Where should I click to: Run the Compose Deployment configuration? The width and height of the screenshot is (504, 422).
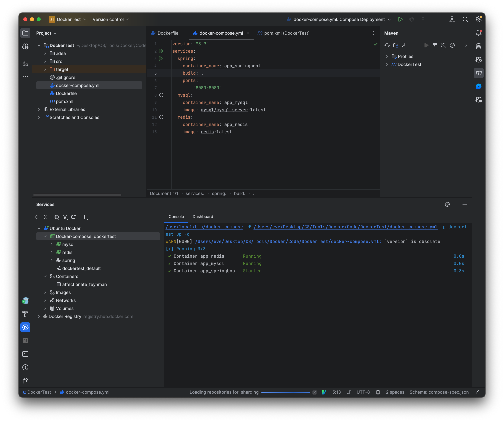[x=400, y=19]
